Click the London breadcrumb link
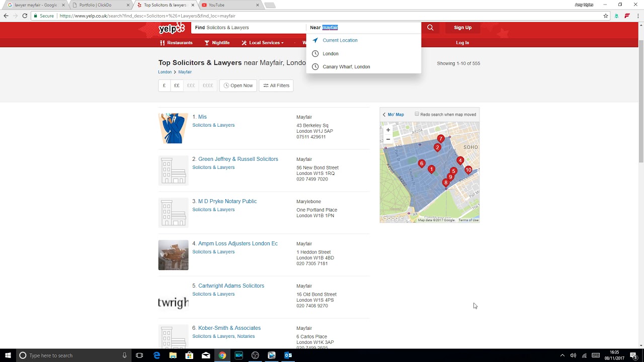 click(x=165, y=72)
